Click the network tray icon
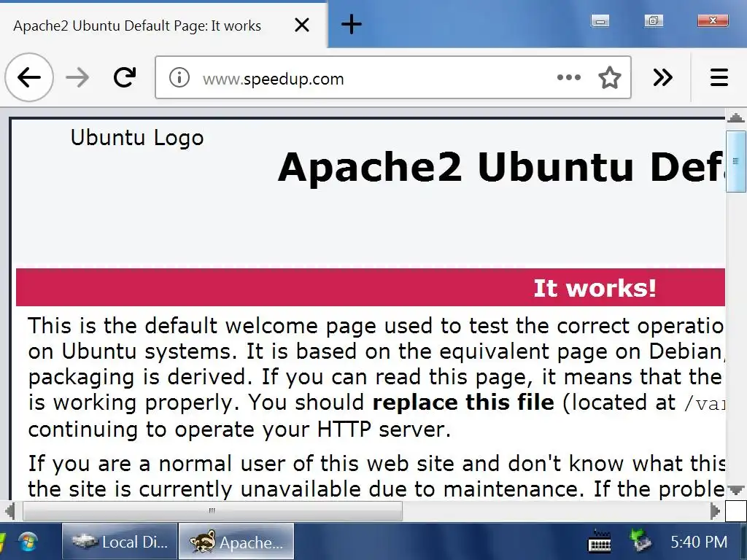747x560 pixels. (640, 540)
